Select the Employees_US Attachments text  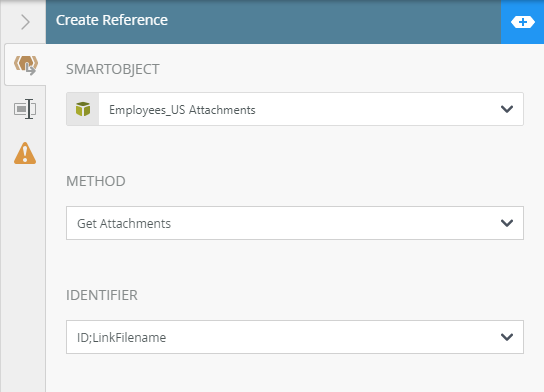coord(182,110)
